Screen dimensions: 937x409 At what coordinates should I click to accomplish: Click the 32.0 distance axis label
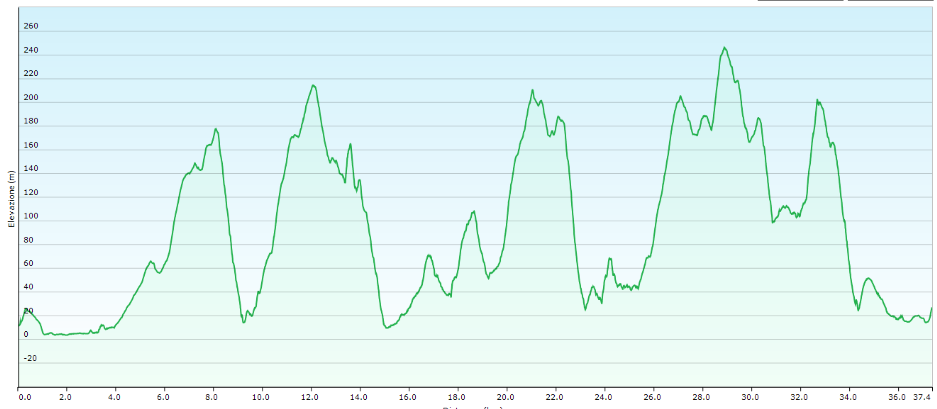pos(800,396)
